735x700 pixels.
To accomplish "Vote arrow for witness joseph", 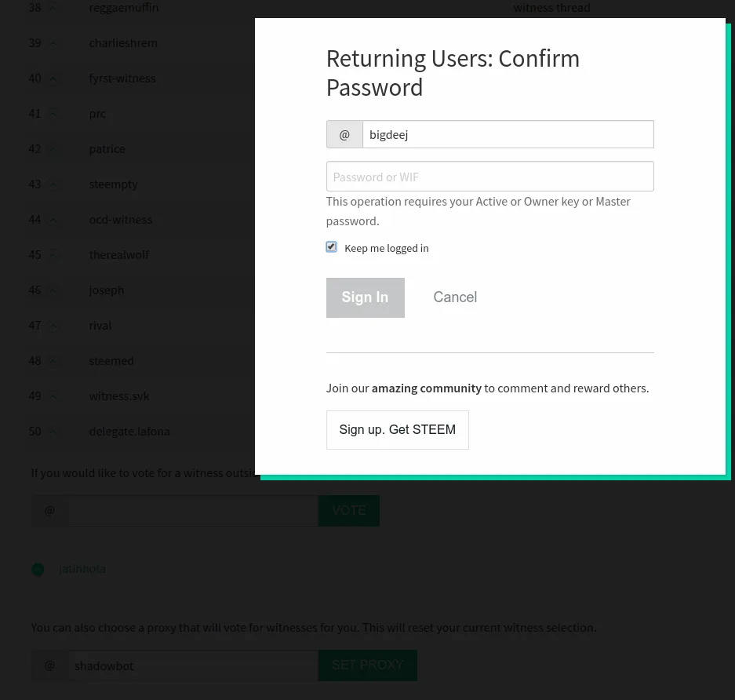I will [53, 290].
